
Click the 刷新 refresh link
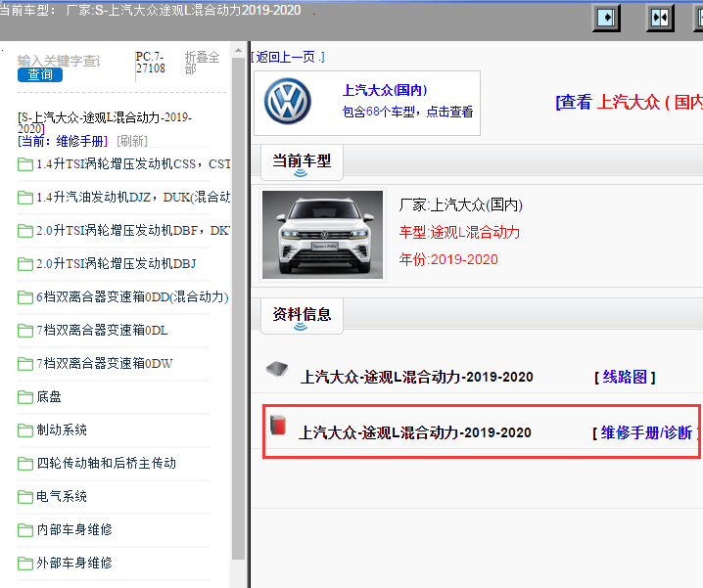(x=132, y=141)
